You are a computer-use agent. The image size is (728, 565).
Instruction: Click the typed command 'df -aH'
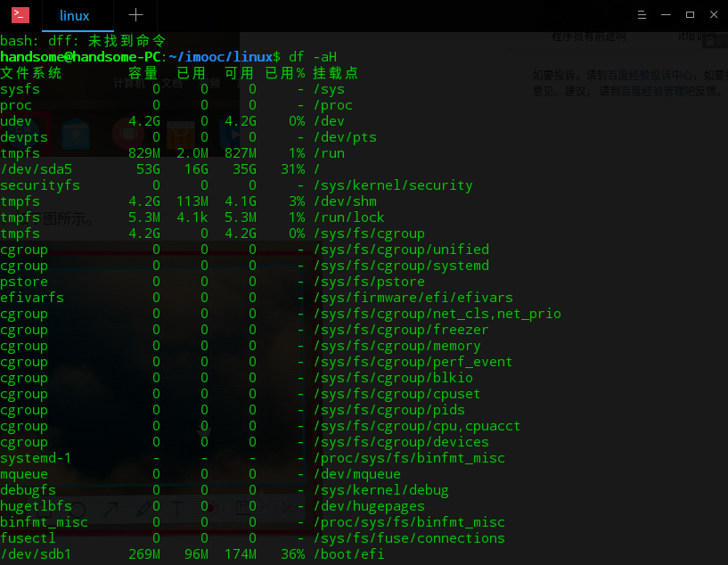coord(313,57)
